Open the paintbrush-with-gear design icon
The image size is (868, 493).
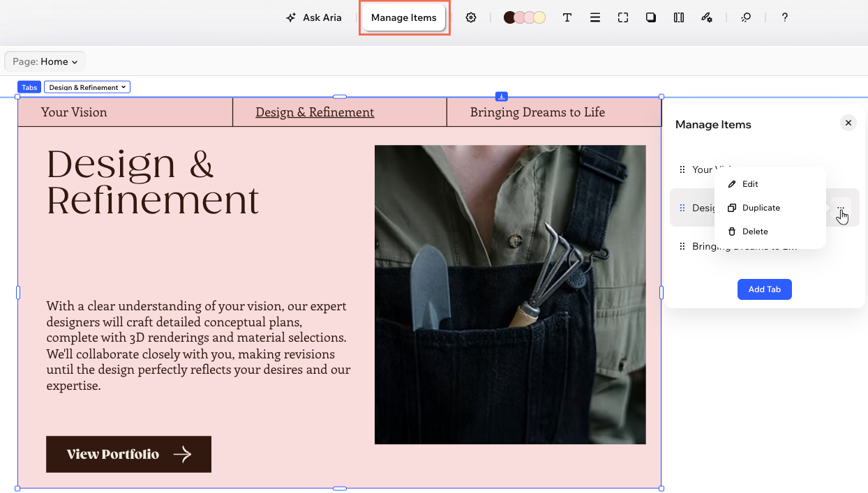[x=707, y=17]
